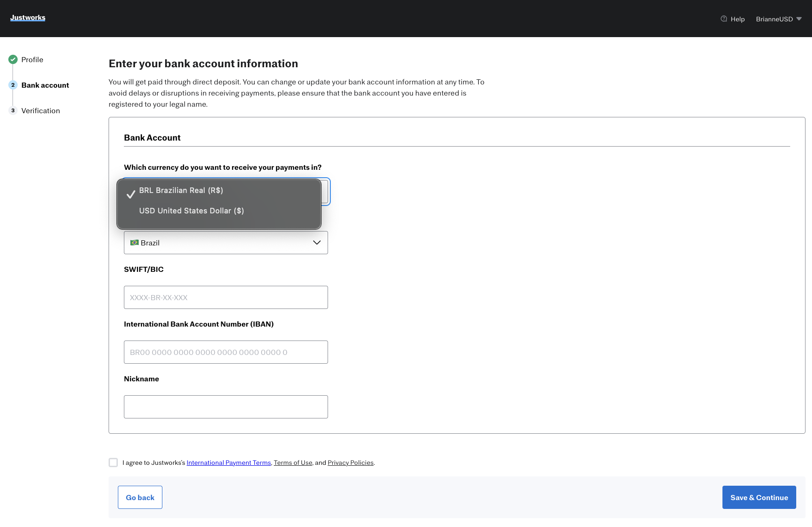Click the Go back button
Screen dimensions: 812x527
pos(140,497)
